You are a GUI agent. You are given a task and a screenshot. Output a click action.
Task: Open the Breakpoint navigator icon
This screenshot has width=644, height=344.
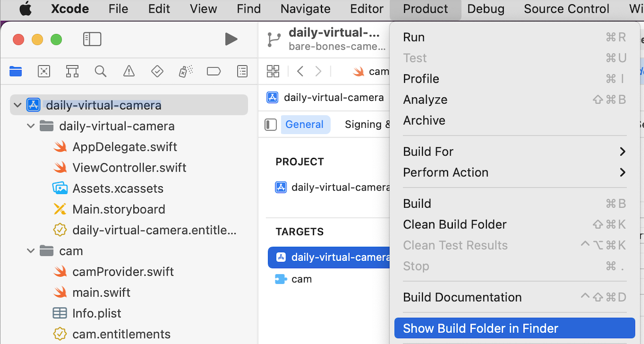213,72
